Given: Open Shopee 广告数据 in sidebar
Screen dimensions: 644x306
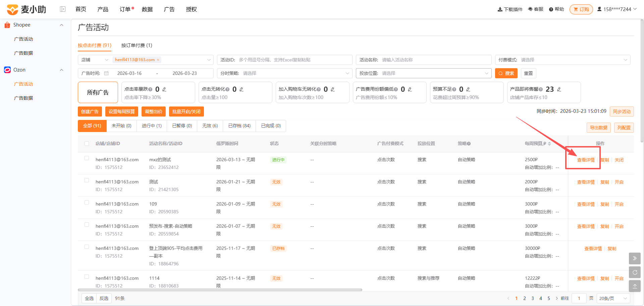Looking at the screenshot, I should coord(23,53).
